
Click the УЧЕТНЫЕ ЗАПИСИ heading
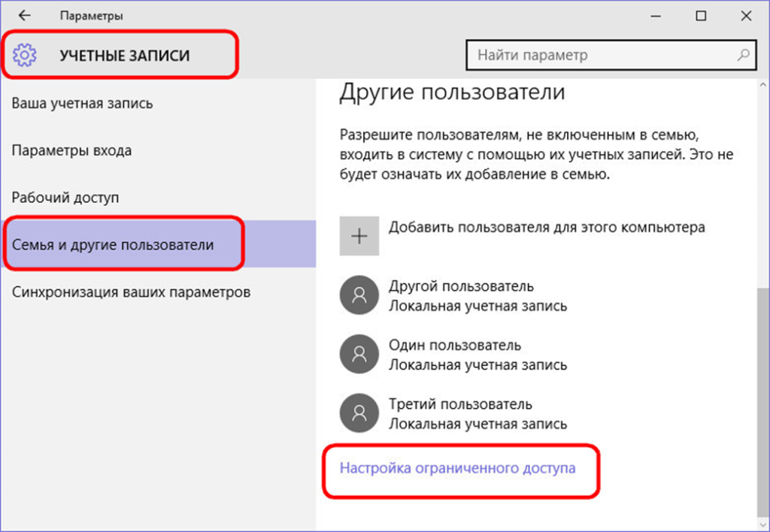[125, 56]
